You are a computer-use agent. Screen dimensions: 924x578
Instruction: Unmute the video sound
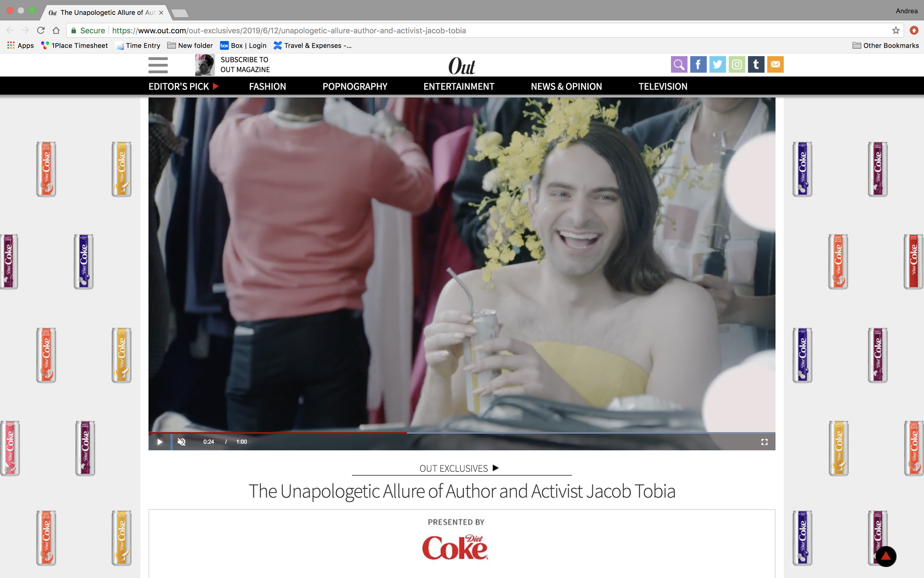(x=181, y=442)
